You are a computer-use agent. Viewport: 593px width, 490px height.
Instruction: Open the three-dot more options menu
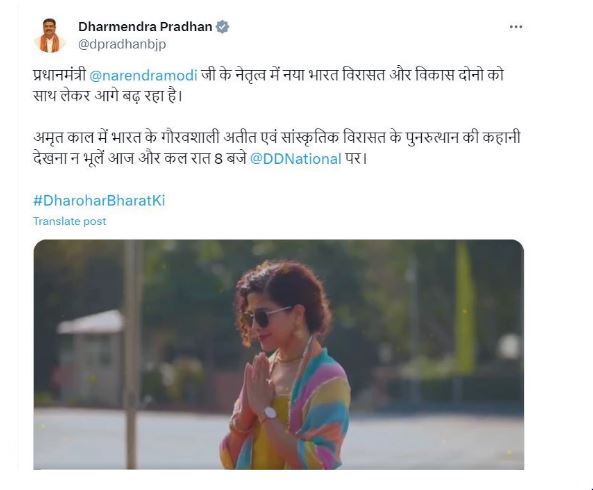pyautogui.click(x=516, y=27)
